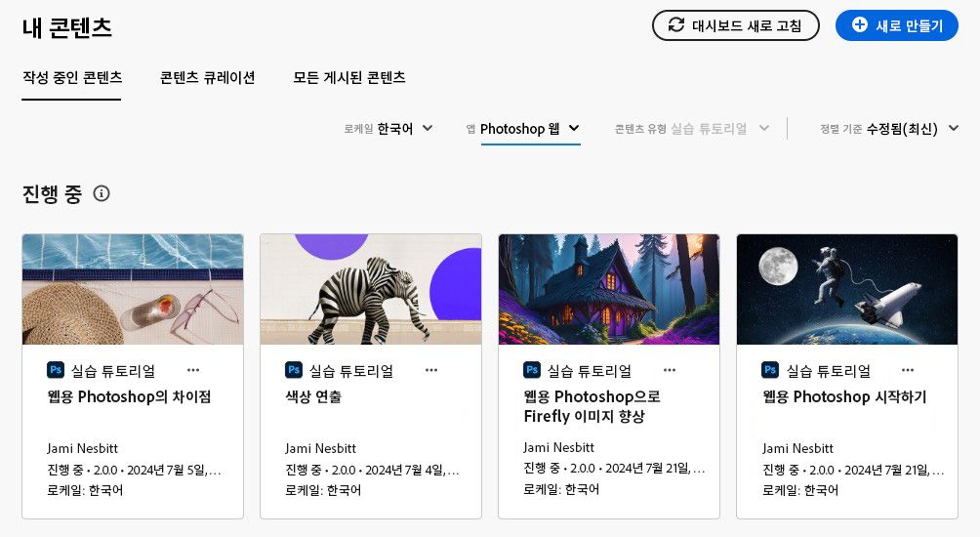Viewport: 980px width, 537px height.
Task: Expand the 로케일 한국어 dropdown
Action: point(388,129)
